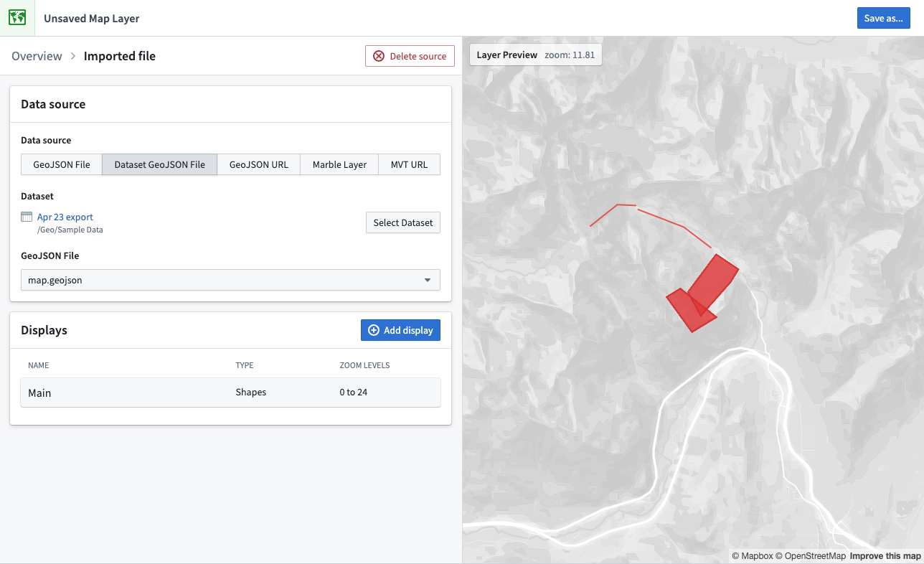Click the TYPE column header
The height and width of the screenshot is (564, 924).
point(244,365)
